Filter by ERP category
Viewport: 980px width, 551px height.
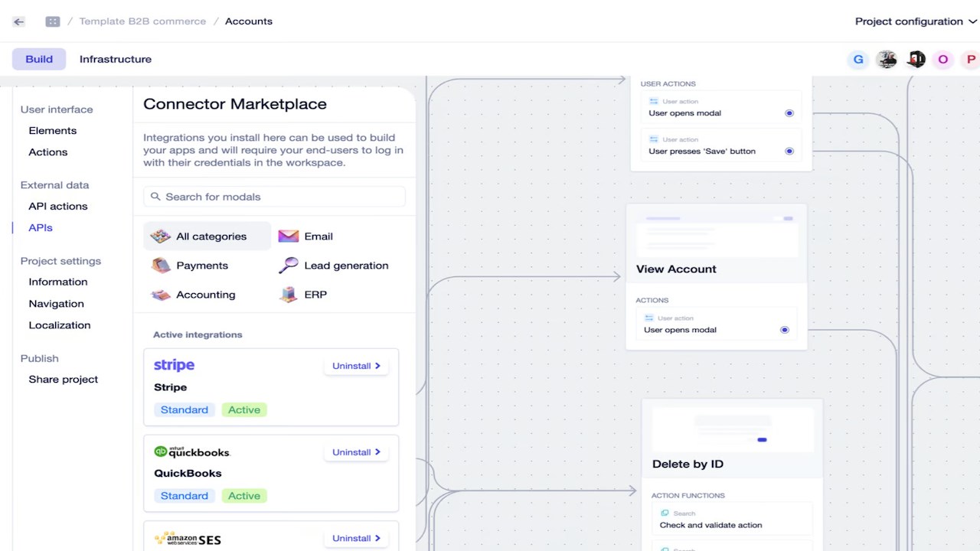315,295
